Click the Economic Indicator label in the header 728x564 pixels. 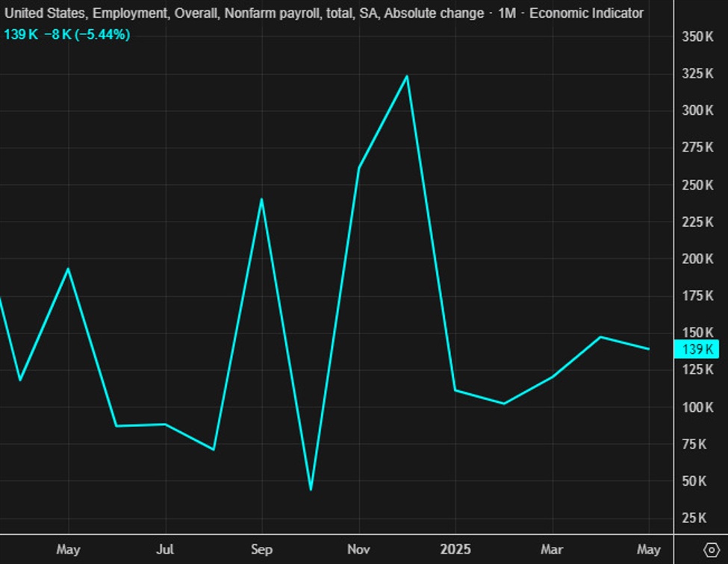(586, 13)
